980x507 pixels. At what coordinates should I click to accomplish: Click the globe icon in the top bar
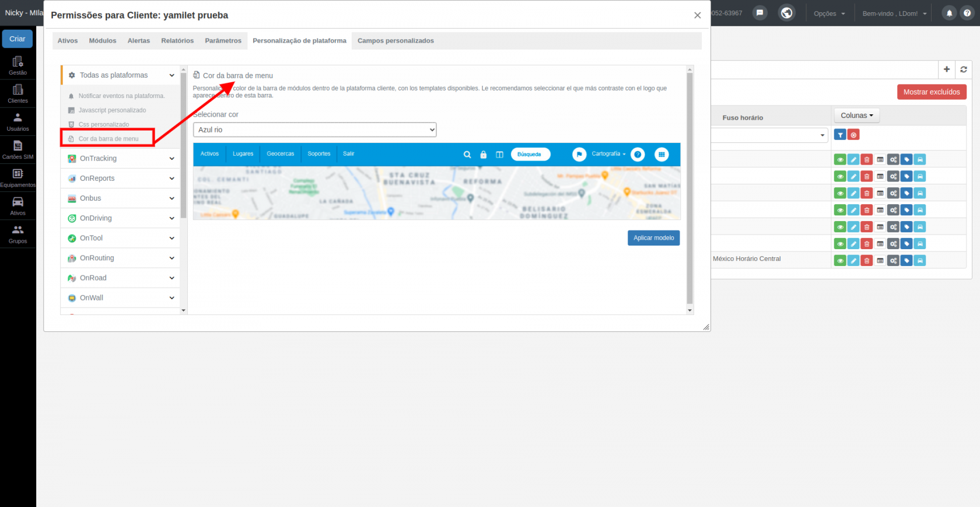pos(787,13)
